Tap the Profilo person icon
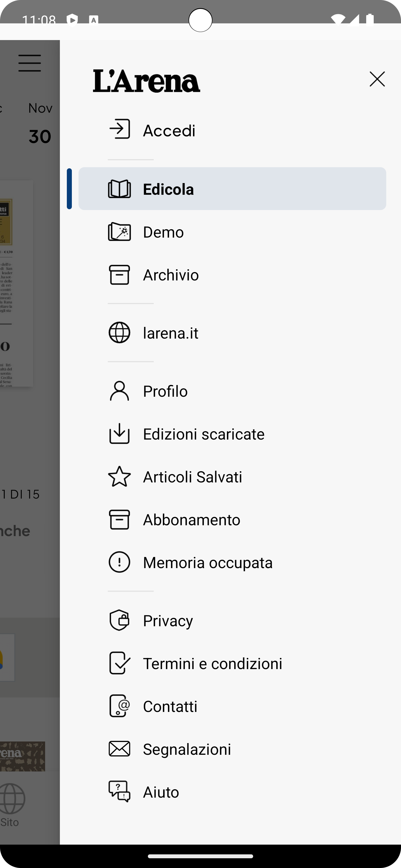Image resolution: width=401 pixels, height=868 pixels. pyautogui.click(x=119, y=391)
